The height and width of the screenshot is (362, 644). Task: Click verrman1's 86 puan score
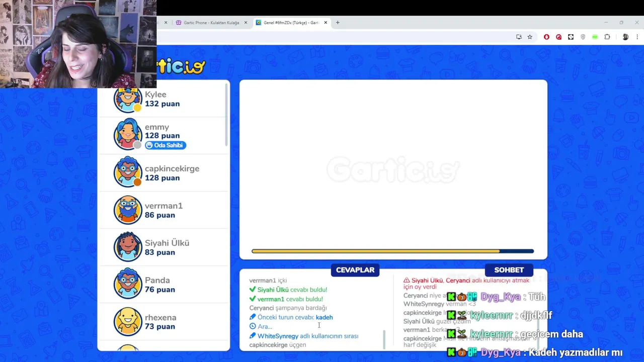click(x=160, y=215)
